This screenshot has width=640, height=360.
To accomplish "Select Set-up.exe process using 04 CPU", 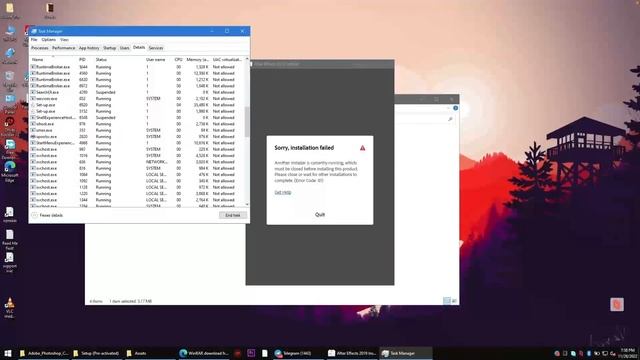I will (x=137, y=105).
